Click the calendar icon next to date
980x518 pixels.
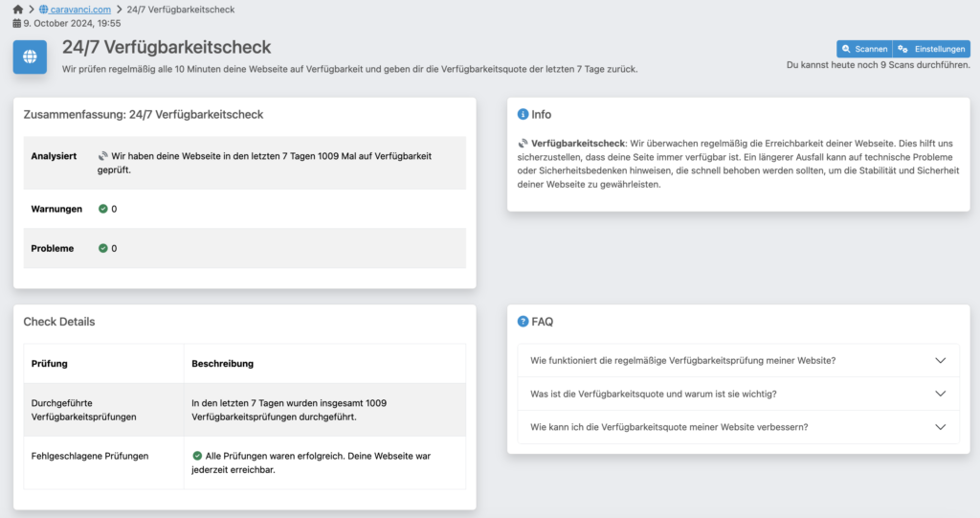(16, 22)
